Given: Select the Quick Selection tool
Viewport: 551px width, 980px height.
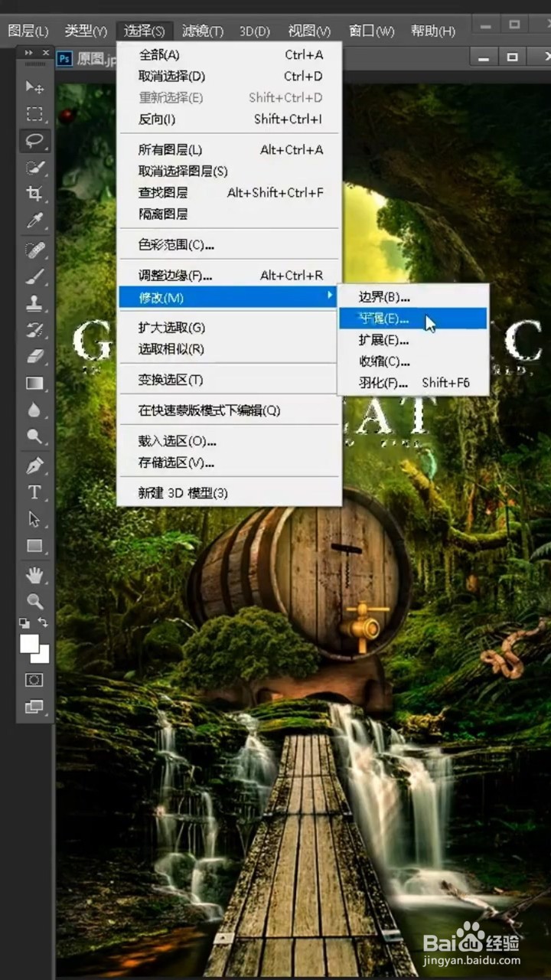Looking at the screenshot, I should [34, 168].
